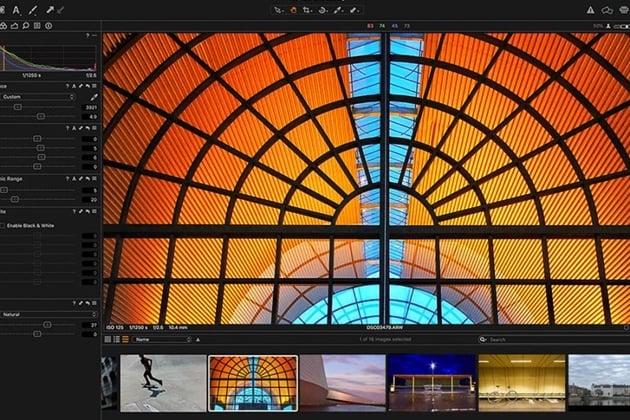This screenshot has height=420, width=630.
Task: Select the pink sky building thumbnail
Action: click(x=343, y=383)
